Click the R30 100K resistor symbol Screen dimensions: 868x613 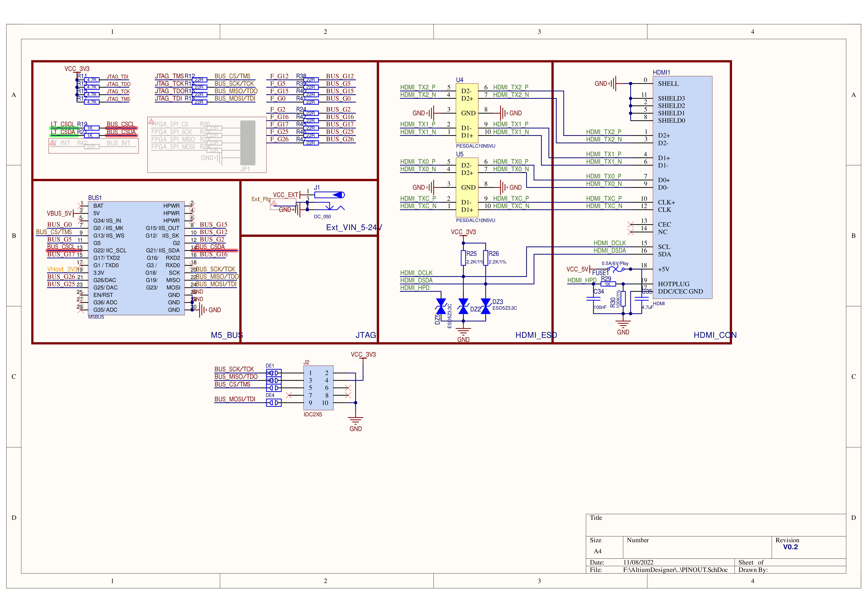(x=623, y=299)
